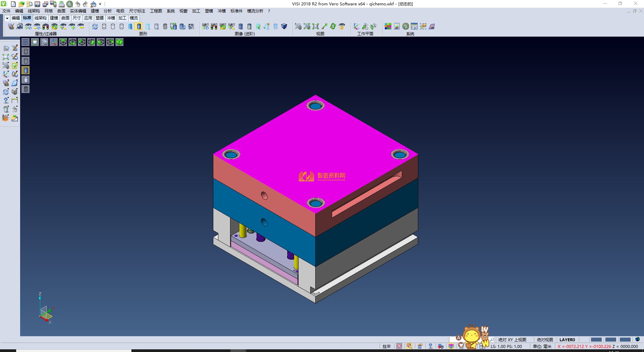
Task: Click the first blue swatch in status bar
Action: click(596, 340)
